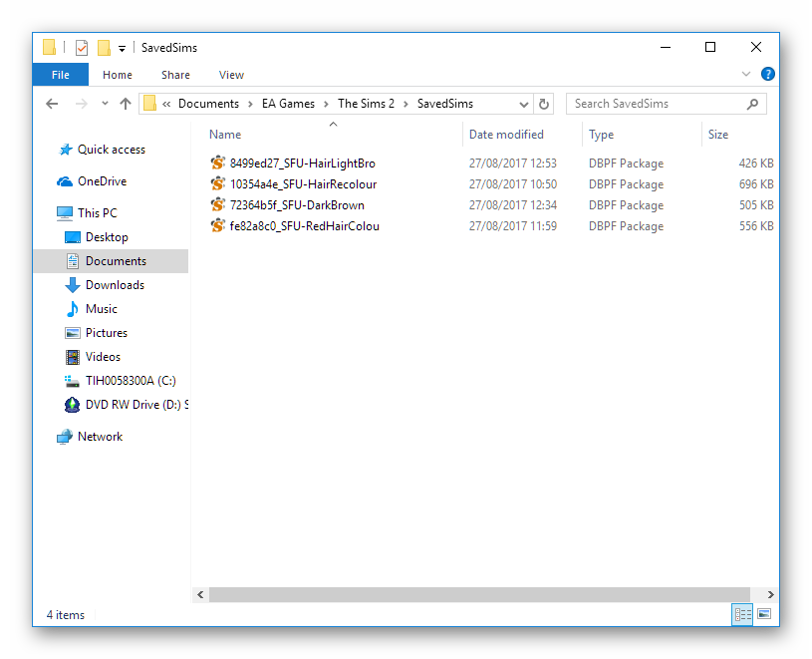Select Documents in navigation pane
This screenshot has width=812, height=659.
pyautogui.click(x=111, y=261)
